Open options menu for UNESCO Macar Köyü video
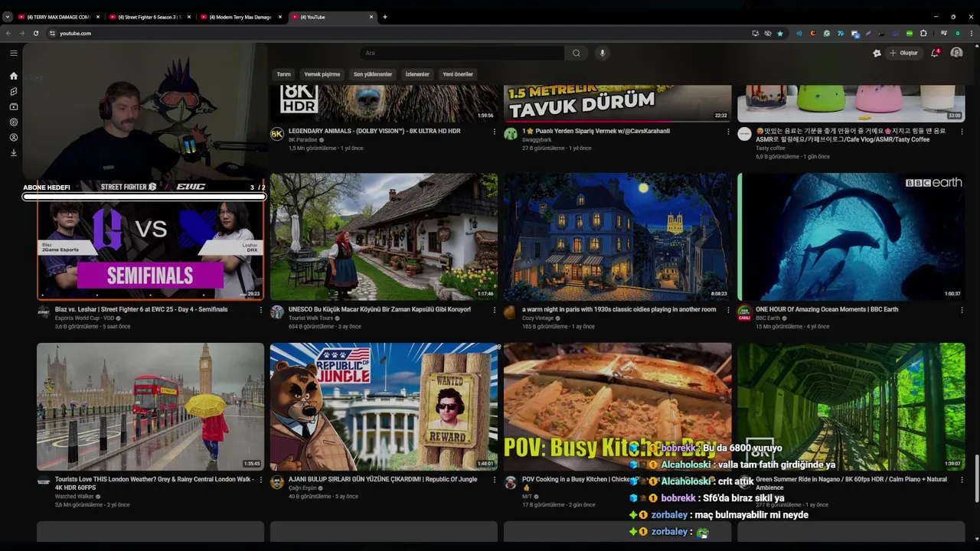 pos(494,310)
